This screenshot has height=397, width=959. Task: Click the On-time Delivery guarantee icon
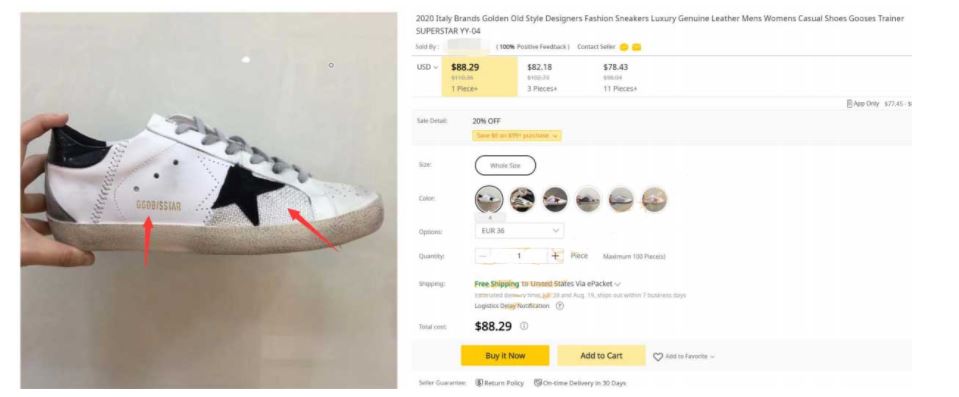(x=538, y=383)
